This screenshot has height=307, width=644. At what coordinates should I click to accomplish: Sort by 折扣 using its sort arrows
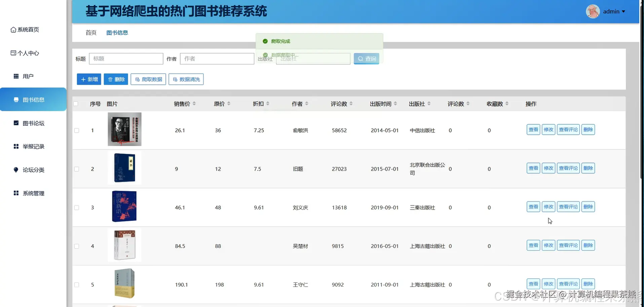pyautogui.click(x=268, y=104)
